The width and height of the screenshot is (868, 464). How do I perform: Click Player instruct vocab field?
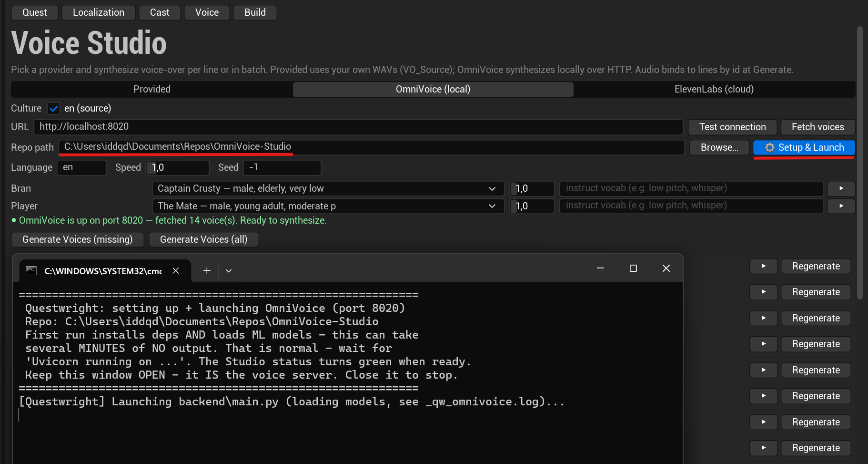click(x=692, y=206)
